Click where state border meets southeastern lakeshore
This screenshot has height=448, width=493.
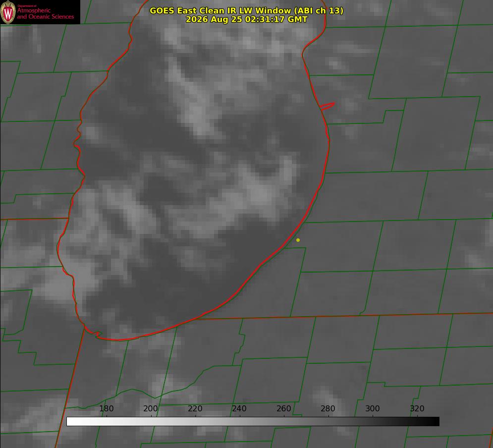coord(197,319)
